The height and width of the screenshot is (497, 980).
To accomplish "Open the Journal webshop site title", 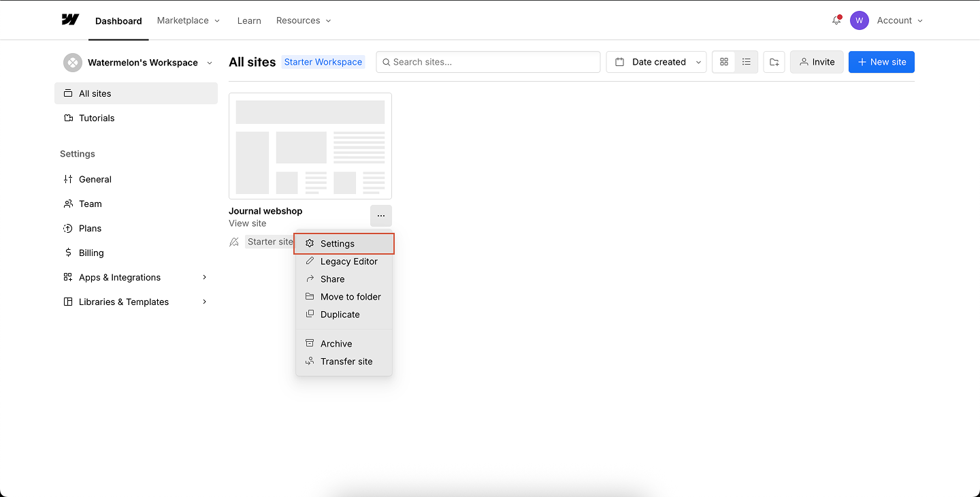I will pos(265,211).
